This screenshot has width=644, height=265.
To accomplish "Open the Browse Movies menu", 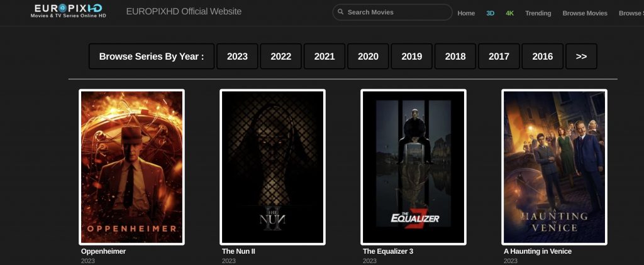I will tap(585, 13).
